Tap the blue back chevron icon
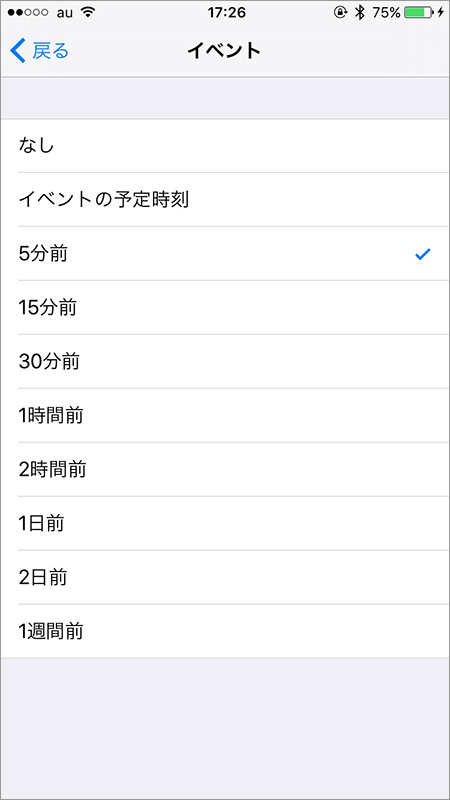The width and height of the screenshot is (450, 800). pos(17,51)
